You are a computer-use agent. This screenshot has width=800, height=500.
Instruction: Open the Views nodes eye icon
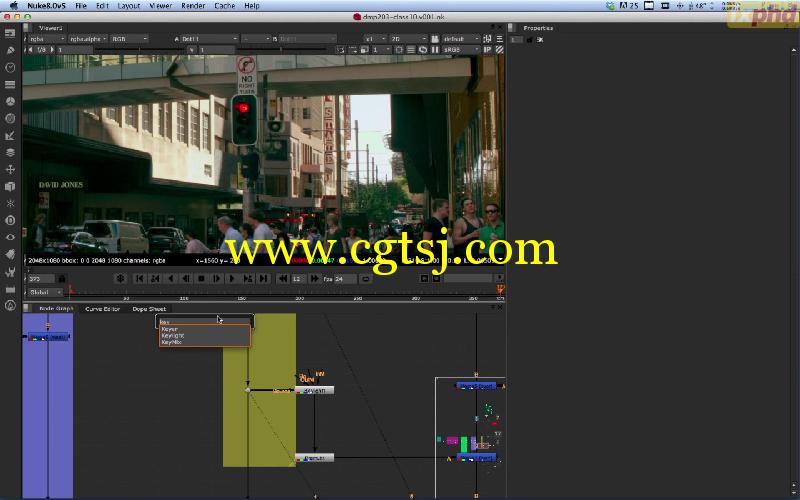pos(10,237)
